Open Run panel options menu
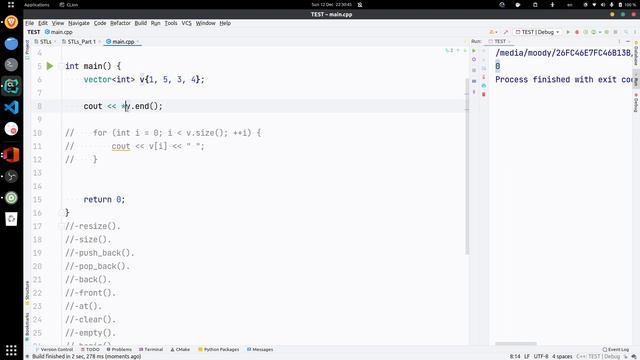This screenshot has height=360, width=640. 619,41
